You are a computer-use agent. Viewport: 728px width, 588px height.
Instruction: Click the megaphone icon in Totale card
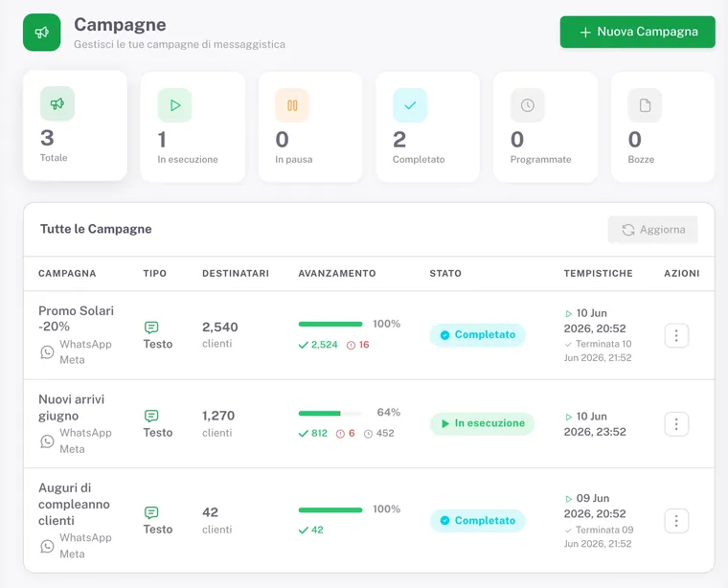click(57, 103)
